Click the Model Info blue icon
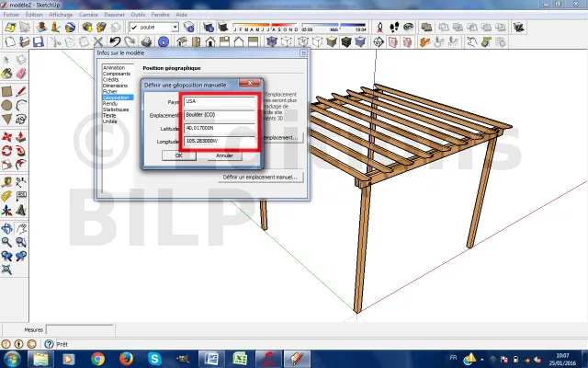Viewport: 588px width, 368px height. coord(164,41)
